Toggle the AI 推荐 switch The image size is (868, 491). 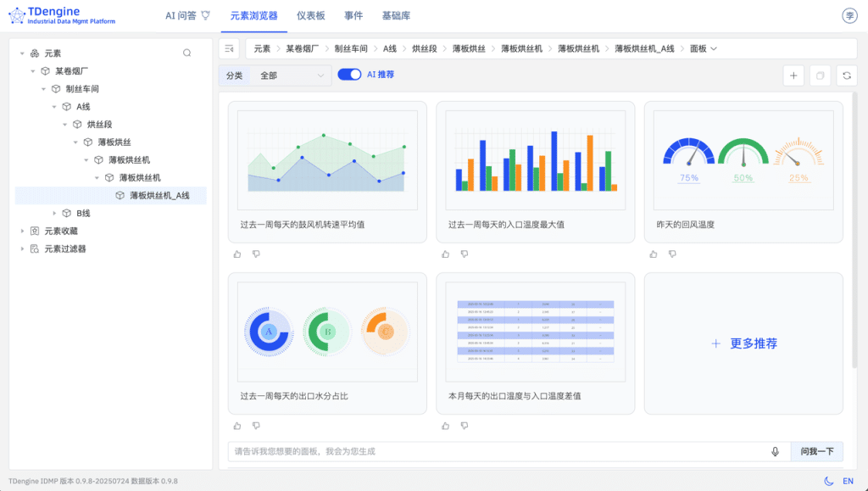pos(350,75)
